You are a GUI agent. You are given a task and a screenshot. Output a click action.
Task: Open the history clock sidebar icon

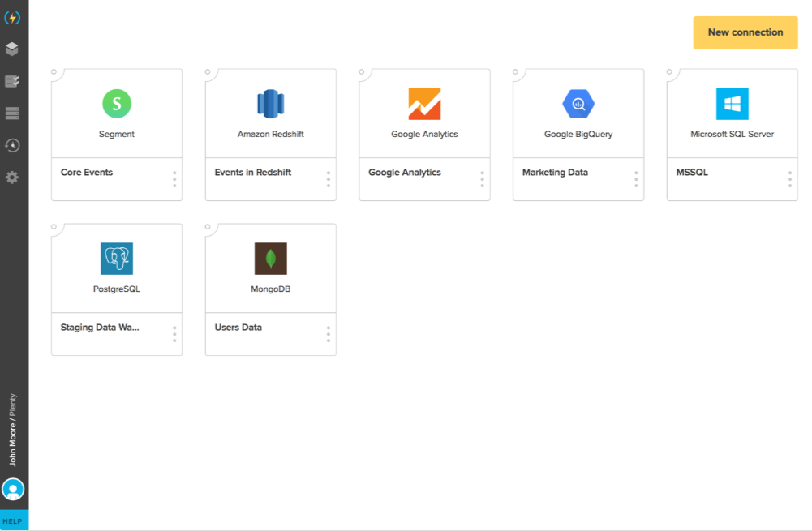(x=12, y=145)
